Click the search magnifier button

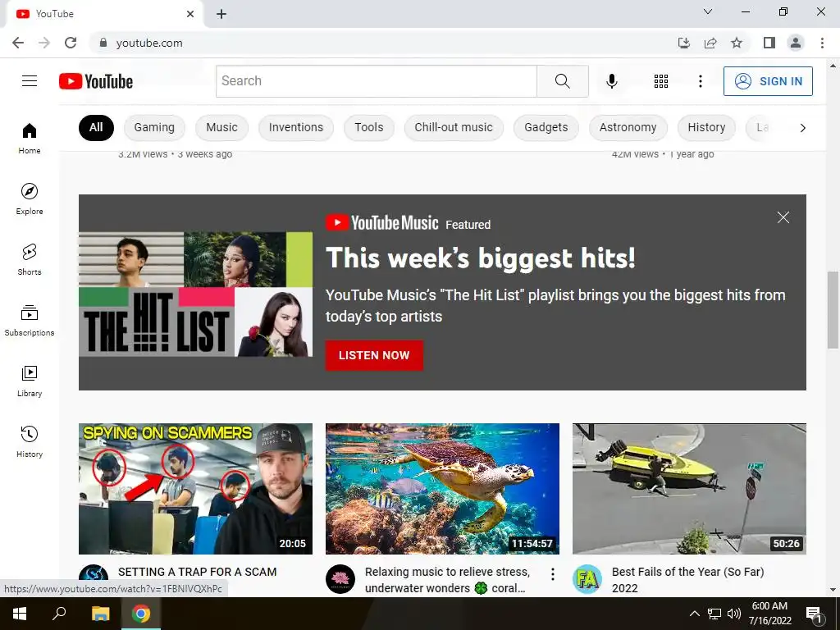pos(563,81)
